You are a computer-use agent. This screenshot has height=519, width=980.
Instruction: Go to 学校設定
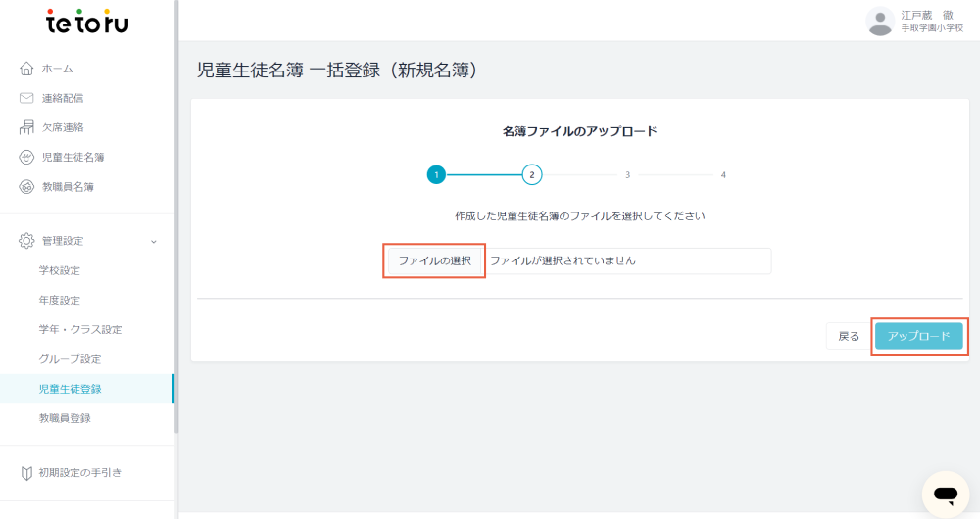(x=60, y=270)
